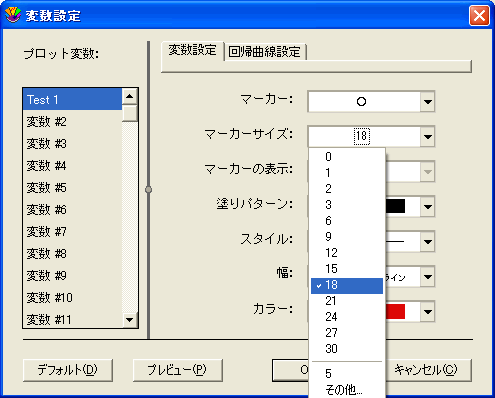The image size is (495, 398).
Task: Click the マーカーサイズ dropdown arrow
Action: (x=427, y=136)
